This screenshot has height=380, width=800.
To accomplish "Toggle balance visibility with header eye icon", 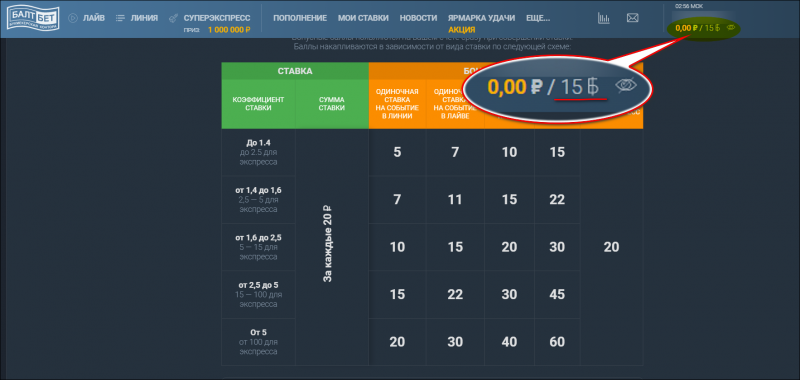I will (x=731, y=28).
